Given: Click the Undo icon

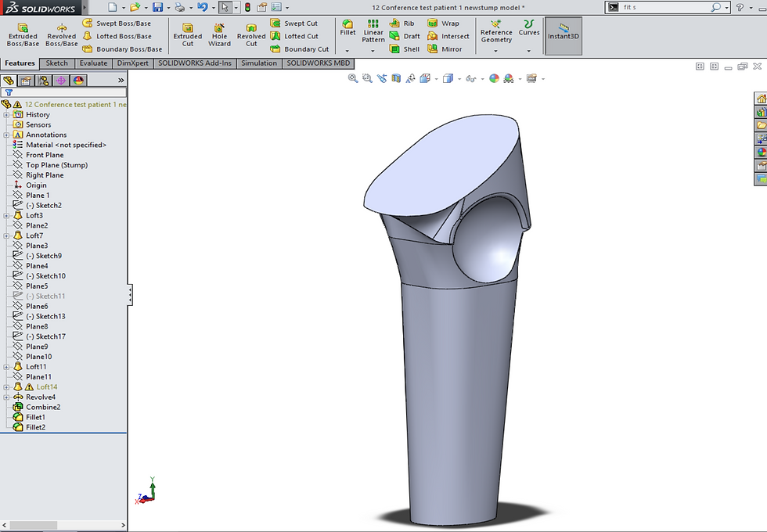Looking at the screenshot, I should tap(203, 7).
